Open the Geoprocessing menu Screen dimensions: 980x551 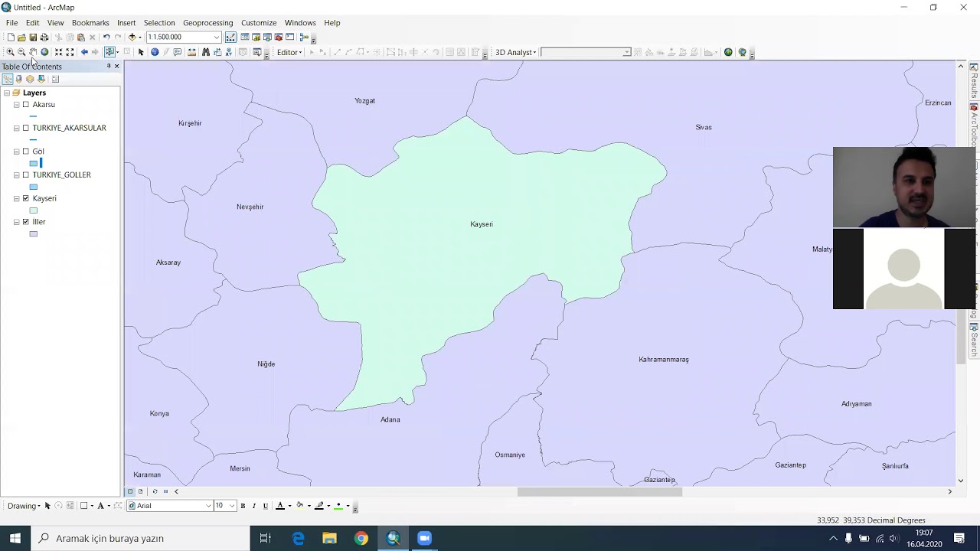click(x=207, y=23)
